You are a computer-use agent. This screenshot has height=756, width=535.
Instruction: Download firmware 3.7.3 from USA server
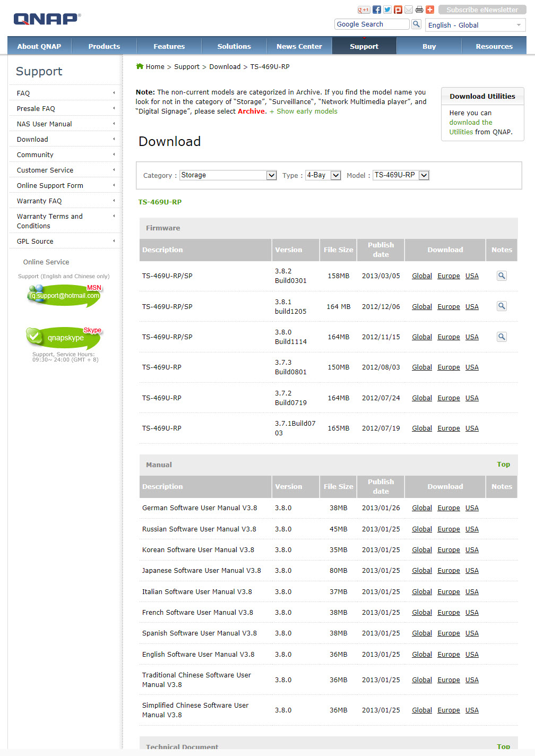(x=472, y=367)
